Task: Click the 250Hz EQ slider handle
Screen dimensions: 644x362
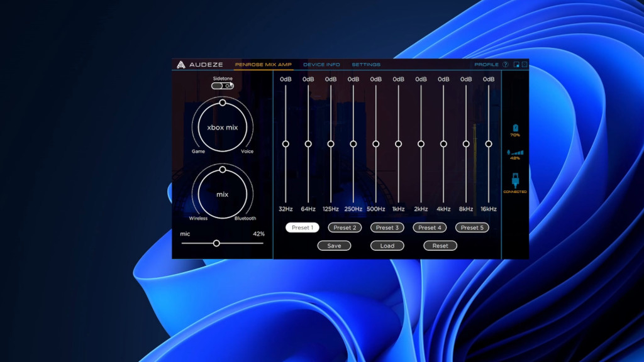Action: (353, 144)
